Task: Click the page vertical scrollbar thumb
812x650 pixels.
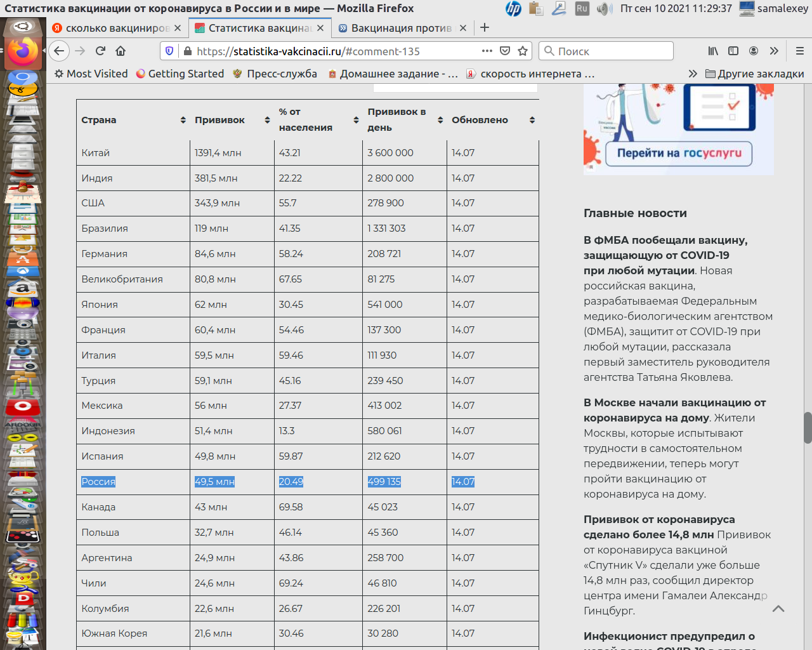Action: point(808,428)
